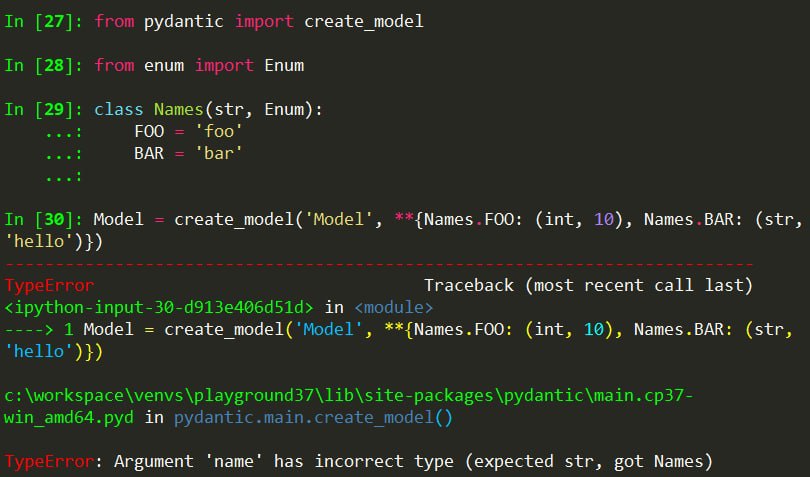Click the '----> 1' arrow marker in traceback
This screenshot has height=477, width=810.
click(x=39, y=329)
